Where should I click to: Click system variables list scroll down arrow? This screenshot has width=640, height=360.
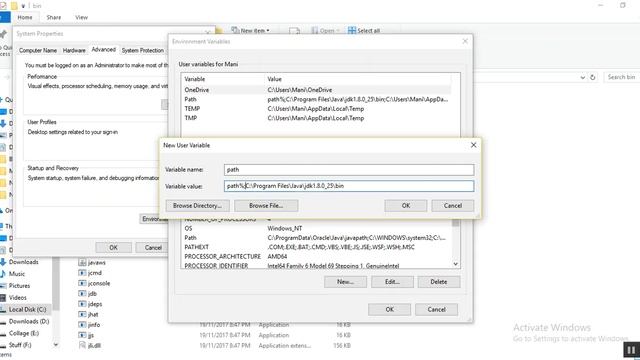[x=456, y=264]
